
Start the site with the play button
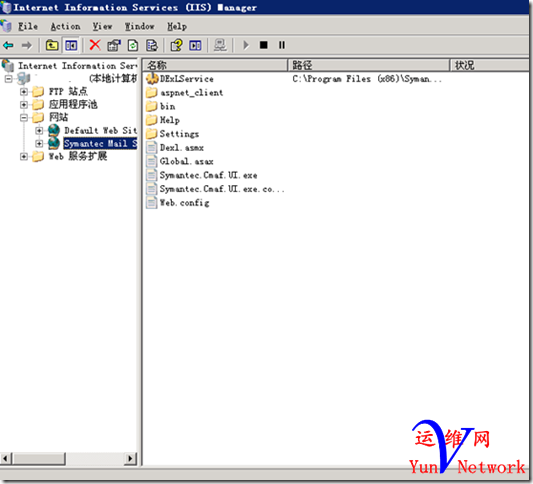(245, 45)
